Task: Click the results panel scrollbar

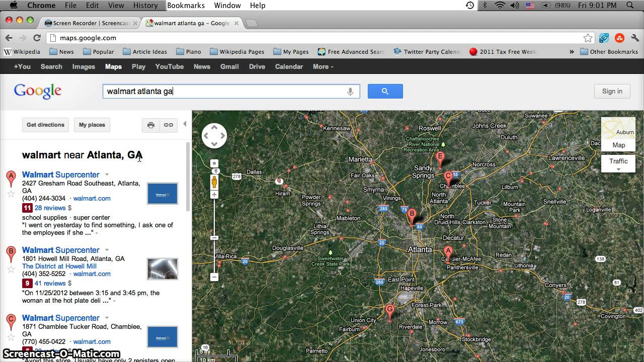Action: [189, 176]
